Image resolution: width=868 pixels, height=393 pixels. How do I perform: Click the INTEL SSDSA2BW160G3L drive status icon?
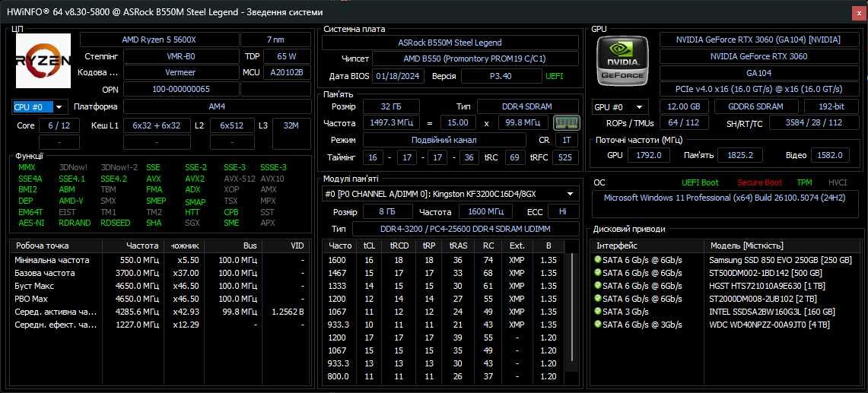(597, 311)
